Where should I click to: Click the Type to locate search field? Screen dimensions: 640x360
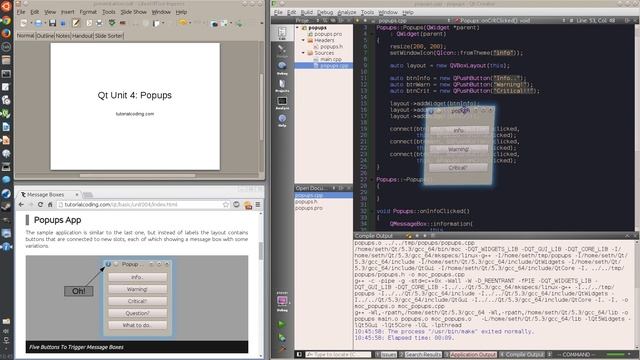click(x=338, y=354)
